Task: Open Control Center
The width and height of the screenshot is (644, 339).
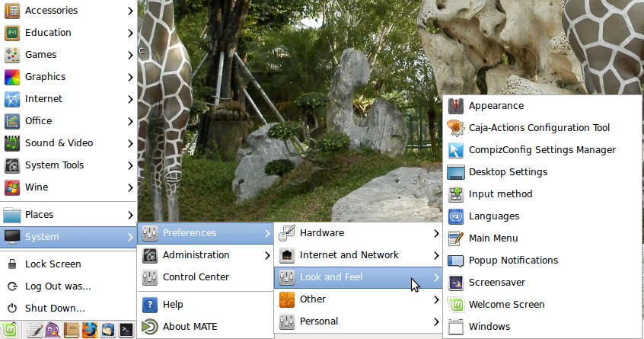Action: (x=206, y=277)
